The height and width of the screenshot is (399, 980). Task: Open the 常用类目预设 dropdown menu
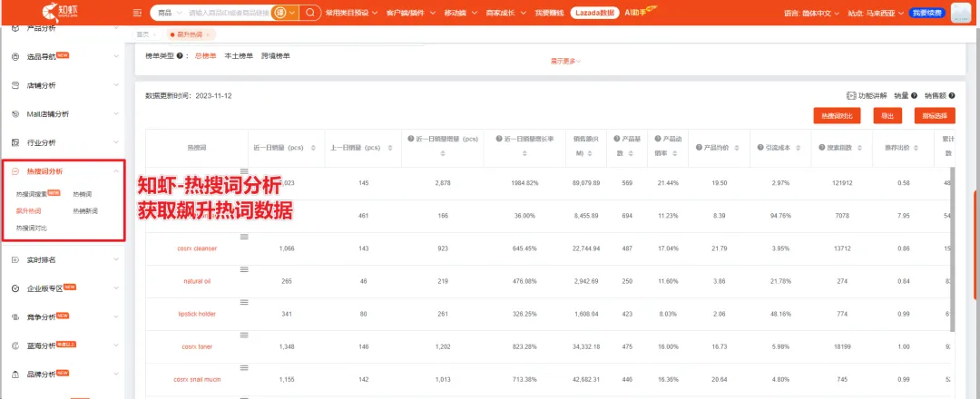[x=351, y=13]
